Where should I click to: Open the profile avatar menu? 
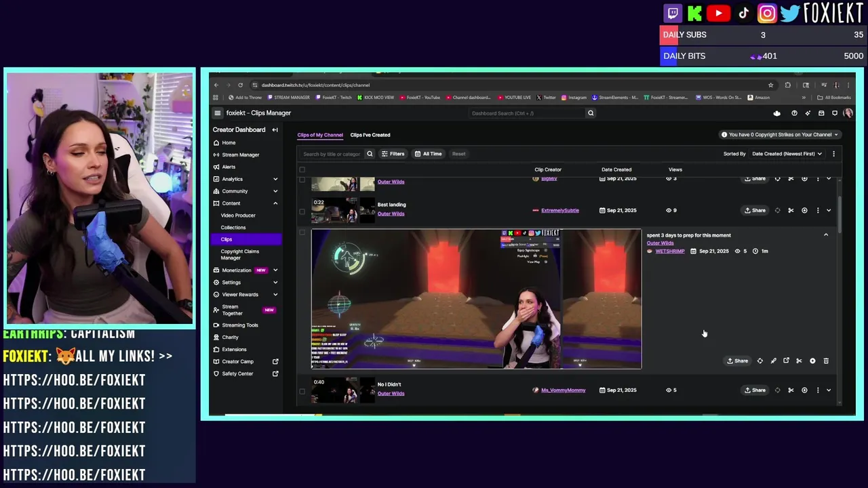[848, 113]
